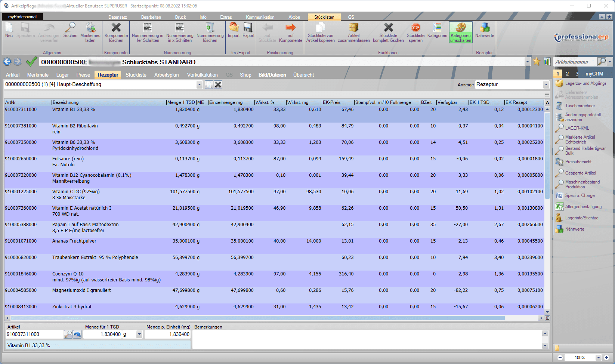Click the Artikelnummer search magnifier
615x364 pixels.
pyautogui.click(x=602, y=62)
